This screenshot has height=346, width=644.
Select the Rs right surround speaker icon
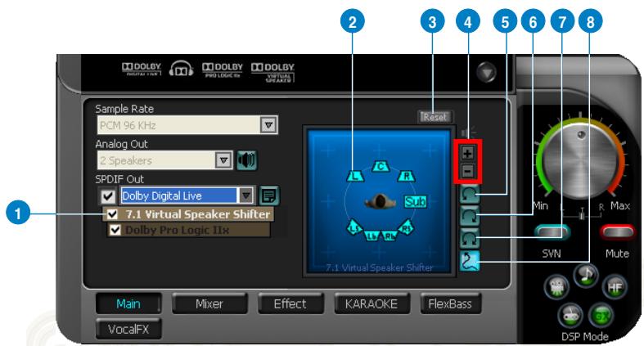406,227
